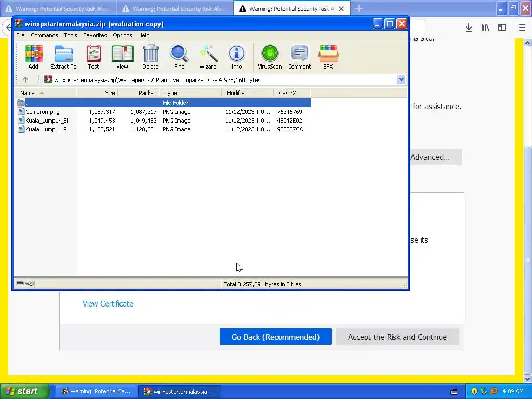
Task: Open the Comment tool
Action: pos(299,57)
